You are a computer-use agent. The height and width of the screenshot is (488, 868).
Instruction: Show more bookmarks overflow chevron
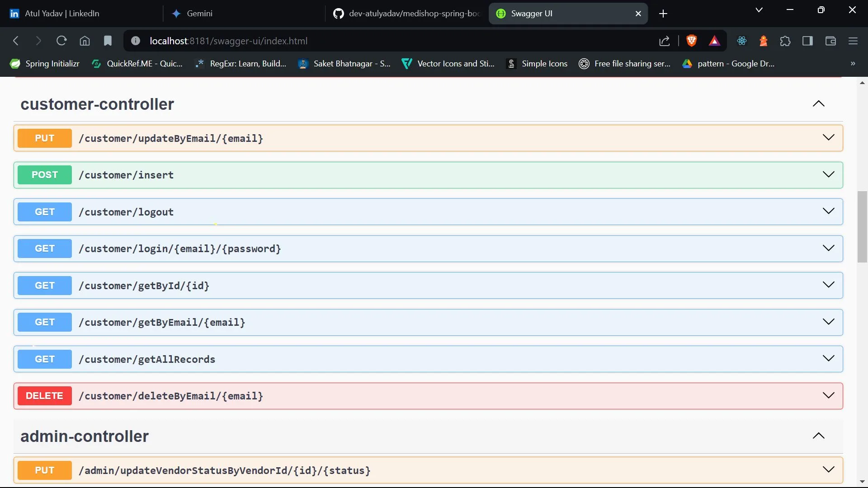(x=853, y=64)
